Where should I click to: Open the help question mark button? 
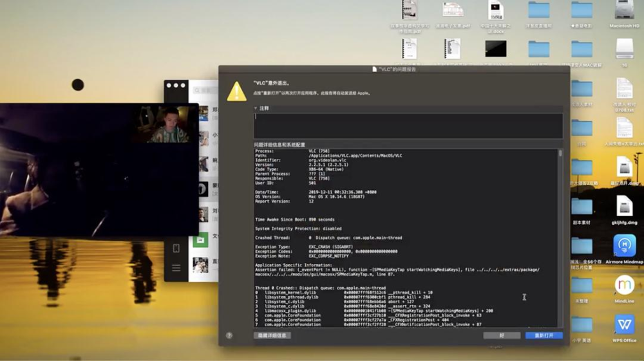229,335
